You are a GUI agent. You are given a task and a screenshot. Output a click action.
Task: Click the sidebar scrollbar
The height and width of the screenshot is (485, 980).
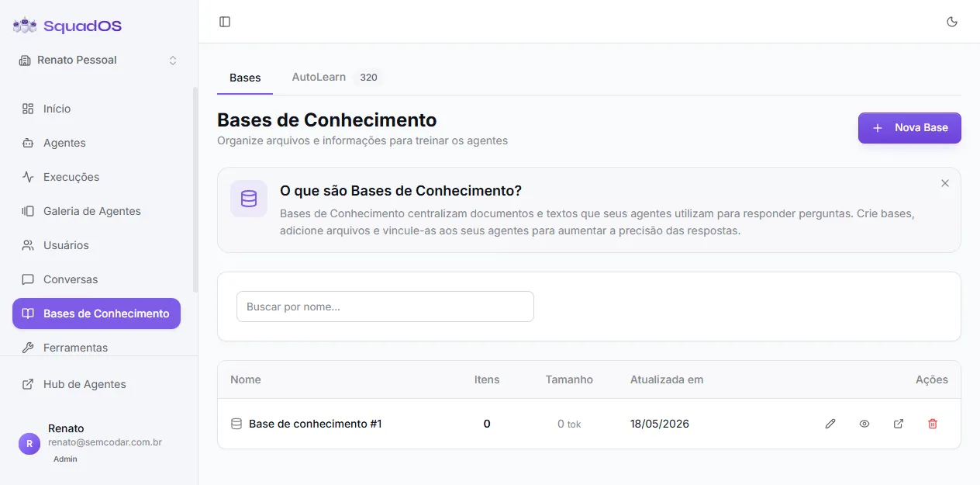coord(195,189)
